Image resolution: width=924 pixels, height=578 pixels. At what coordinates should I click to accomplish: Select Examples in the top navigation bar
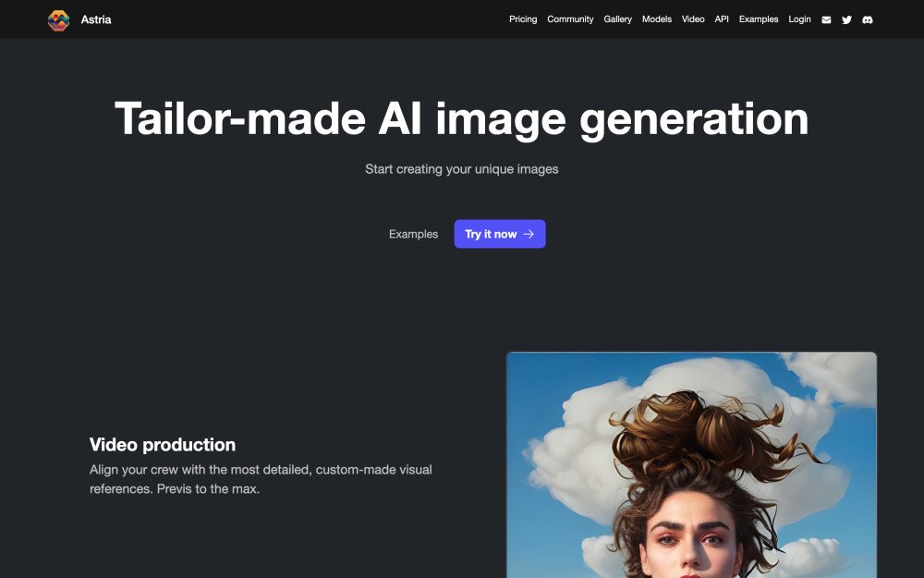(x=759, y=19)
